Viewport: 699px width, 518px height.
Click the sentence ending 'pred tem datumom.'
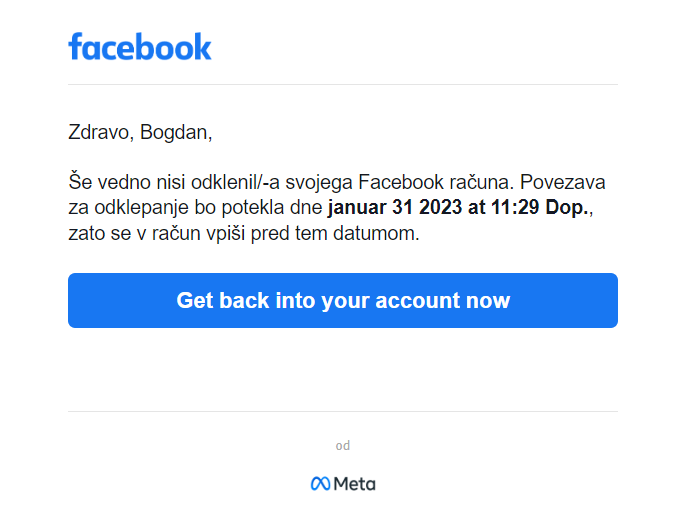point(335,234)
